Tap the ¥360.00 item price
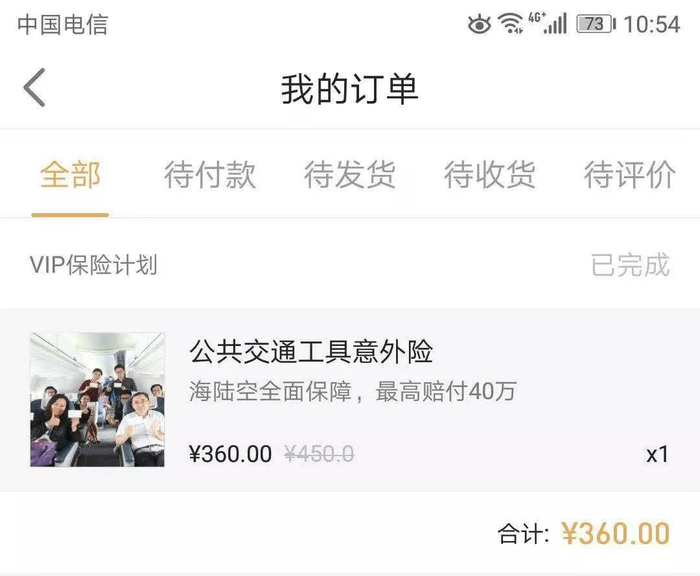 point(230,454)
